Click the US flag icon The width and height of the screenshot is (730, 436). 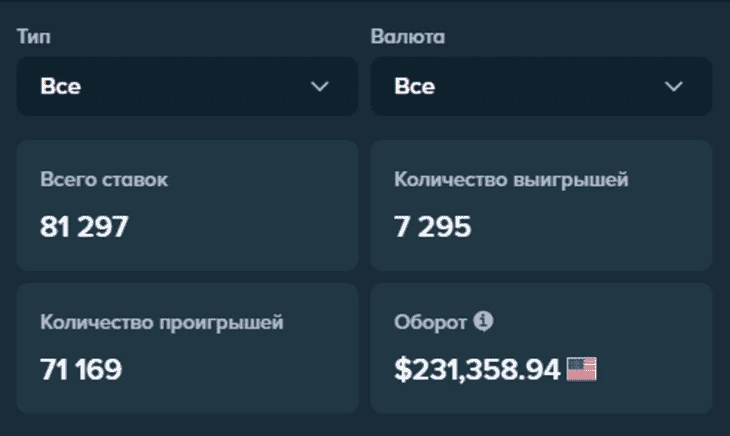[x=581, y=370]
